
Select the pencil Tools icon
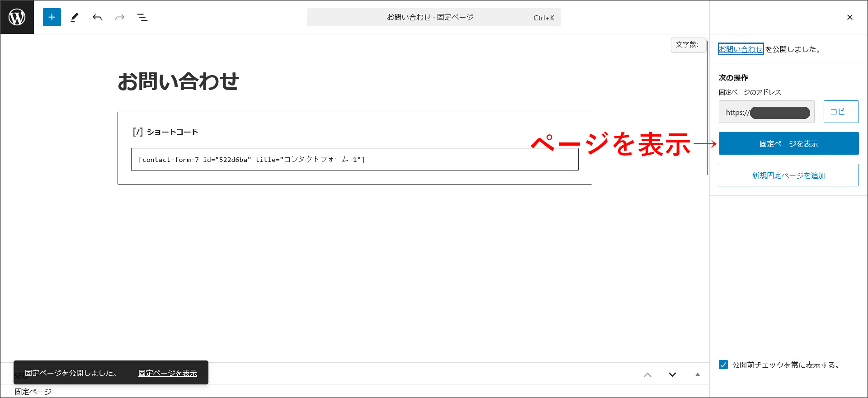click(x=75, y=17)
